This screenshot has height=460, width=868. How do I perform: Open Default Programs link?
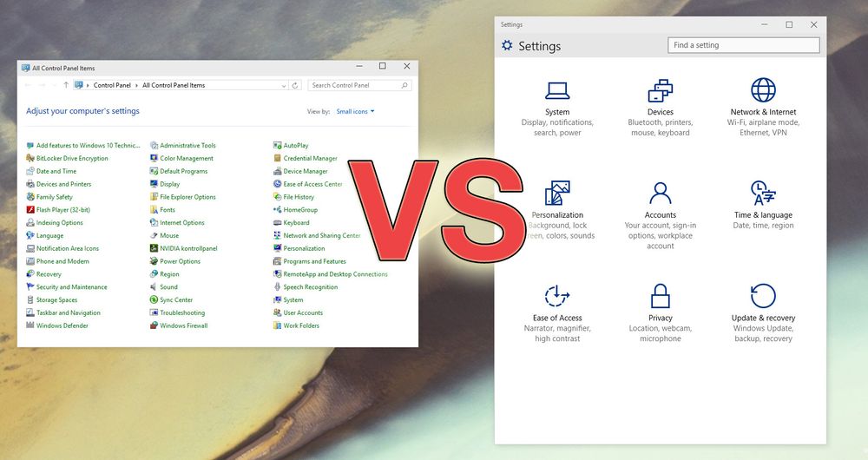click(x=184, y=171)
